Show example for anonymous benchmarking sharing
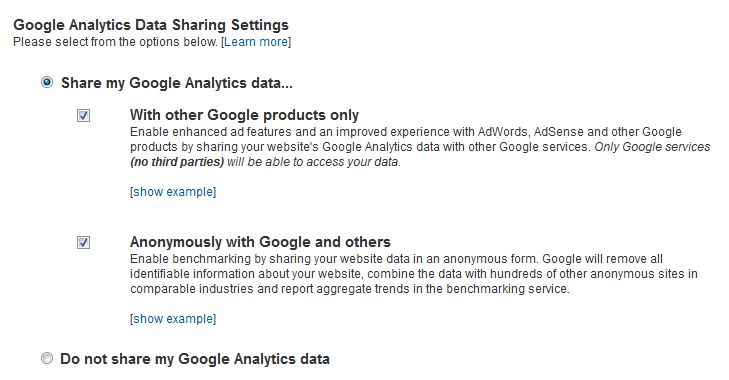Screen dimensions: 729x380 173,319
